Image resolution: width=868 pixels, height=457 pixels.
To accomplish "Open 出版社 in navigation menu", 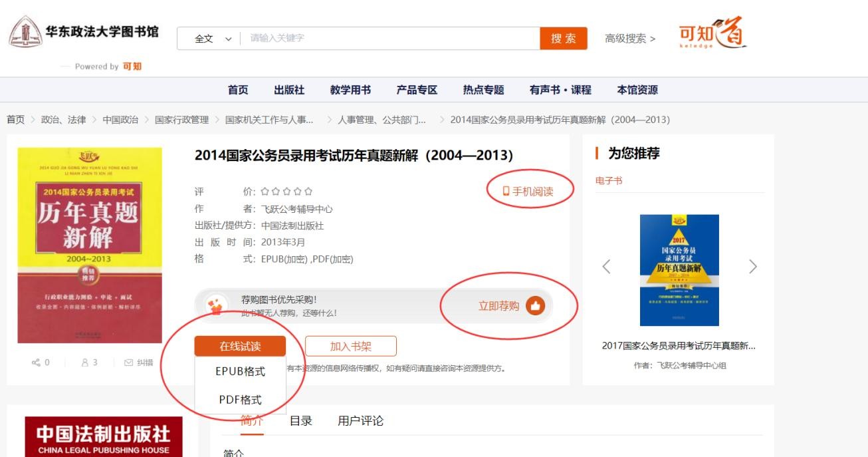I will click(289, 90).
